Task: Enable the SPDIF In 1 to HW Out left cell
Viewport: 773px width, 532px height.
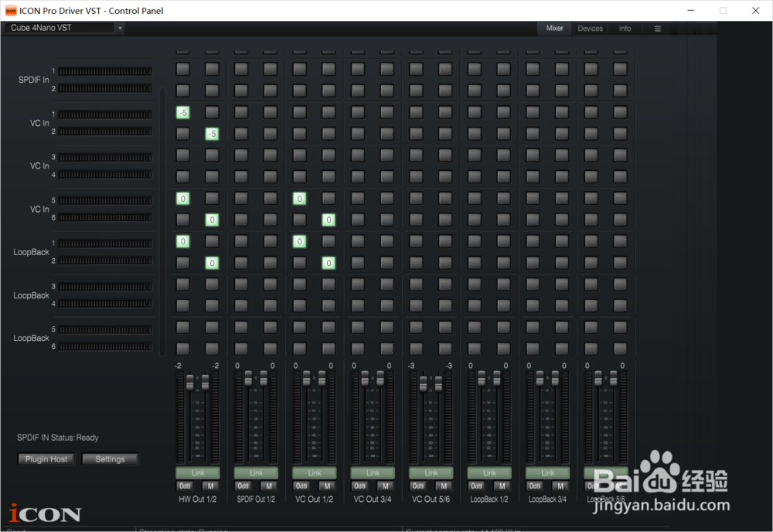Action: [183, 69]
